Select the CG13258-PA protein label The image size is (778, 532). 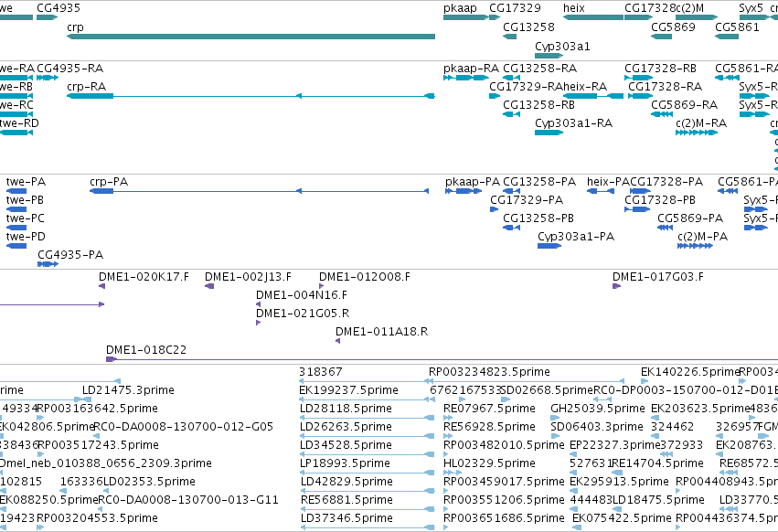click(x=539, y=182)
